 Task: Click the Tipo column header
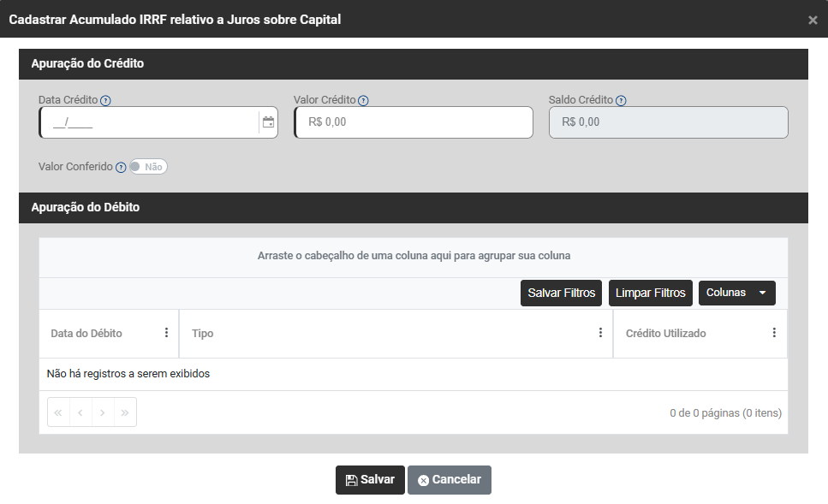(x=203, y=334)
